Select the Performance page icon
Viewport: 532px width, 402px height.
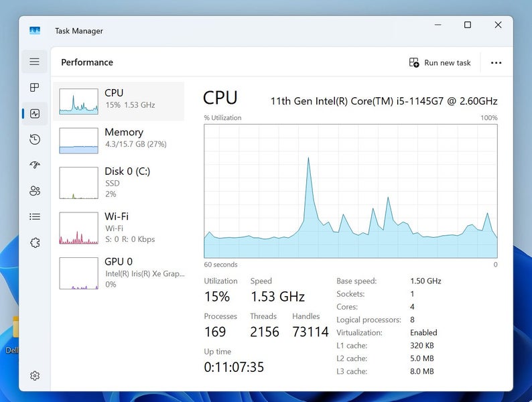click(x=35, y=114)
